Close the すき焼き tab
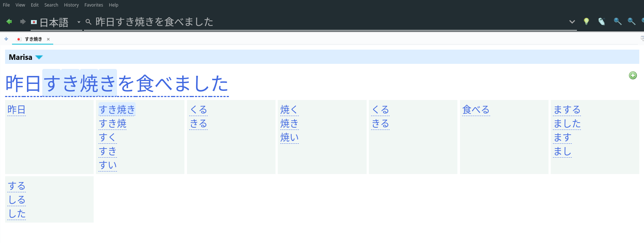Screen dimensions: 644x243 pos(48,39)
